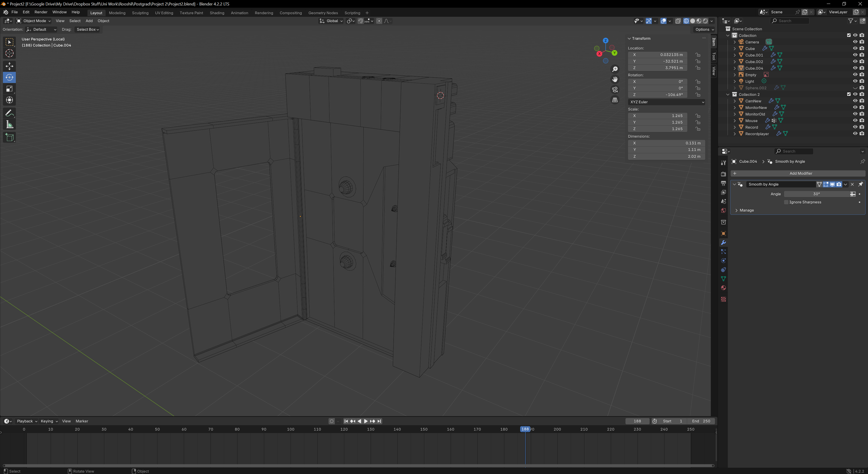Screen dimensions: 868x474
Task: Open the Add Cube tool
Action: pos(9,137)
